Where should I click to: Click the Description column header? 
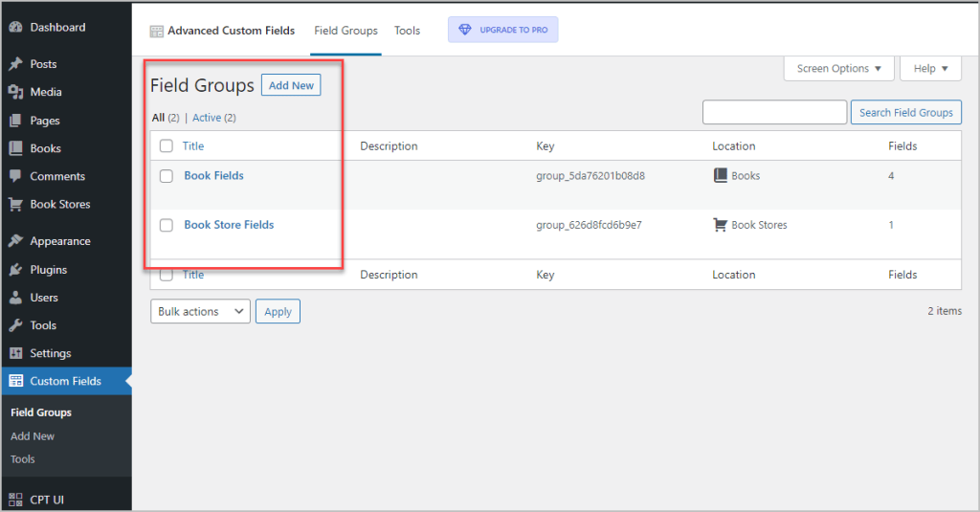[x=389, y=145]
